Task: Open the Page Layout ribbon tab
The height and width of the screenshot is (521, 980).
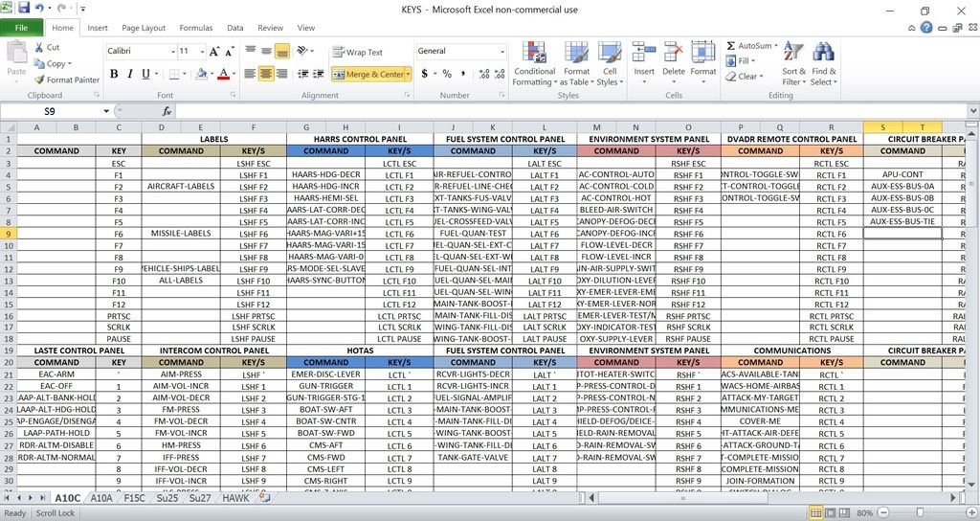Action: pyautogui.click(x=144, y=28)
